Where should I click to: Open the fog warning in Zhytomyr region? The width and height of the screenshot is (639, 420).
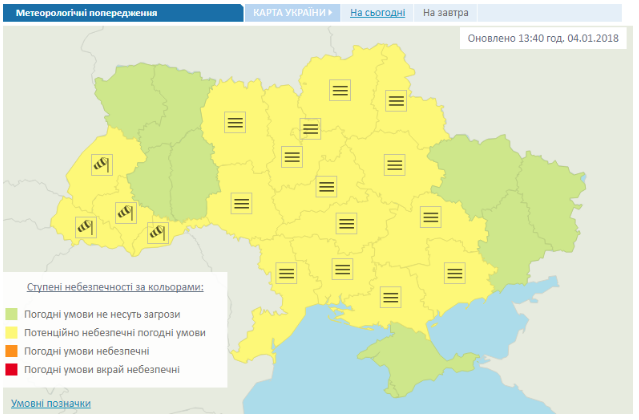[x=236, y=122]
